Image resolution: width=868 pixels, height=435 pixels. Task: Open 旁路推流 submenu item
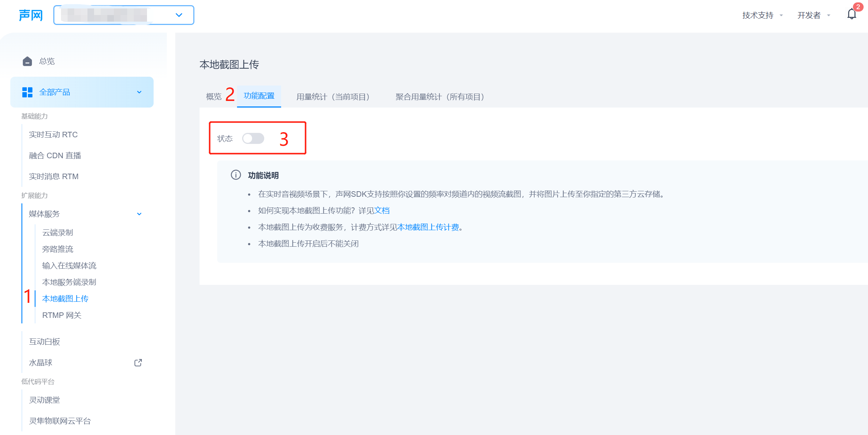pos(58,249)
